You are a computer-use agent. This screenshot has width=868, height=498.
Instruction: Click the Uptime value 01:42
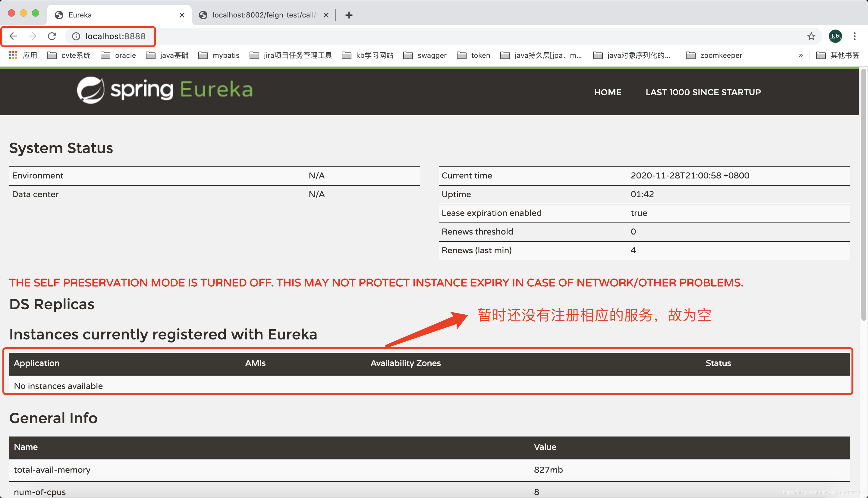[x=642, y=194]
